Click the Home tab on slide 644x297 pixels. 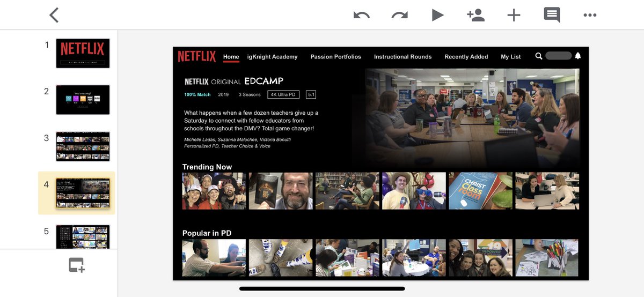click(231, 57)
